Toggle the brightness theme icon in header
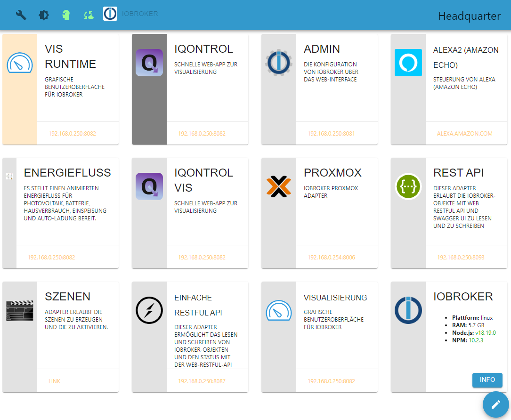 pyautogui.click(x=44, y=15)
